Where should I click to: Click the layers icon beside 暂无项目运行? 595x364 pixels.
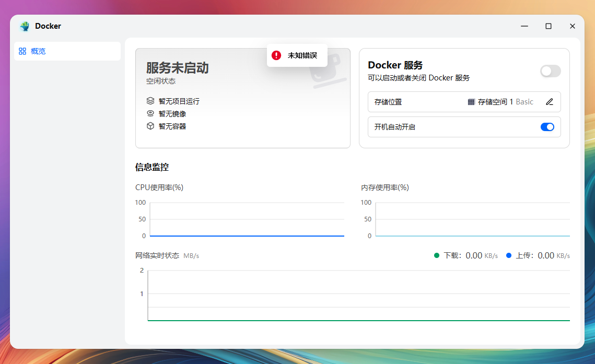(150, 101)
